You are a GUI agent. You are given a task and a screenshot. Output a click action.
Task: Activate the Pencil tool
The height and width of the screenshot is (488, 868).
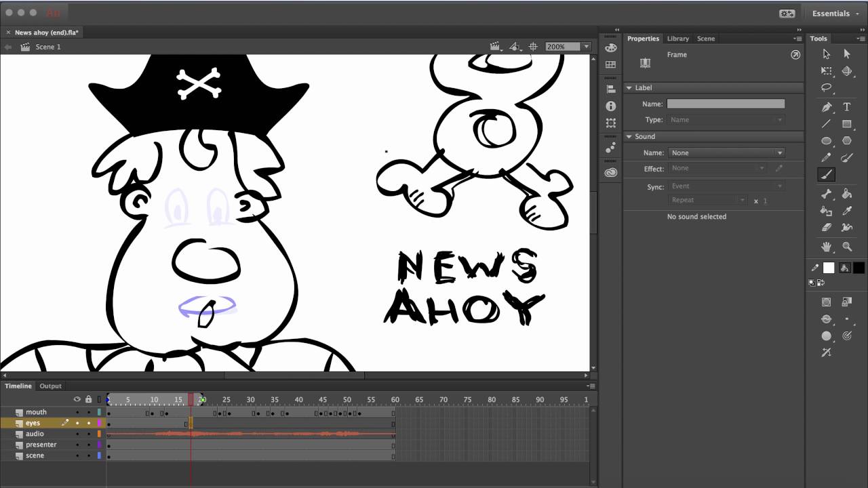pos(827,158)
